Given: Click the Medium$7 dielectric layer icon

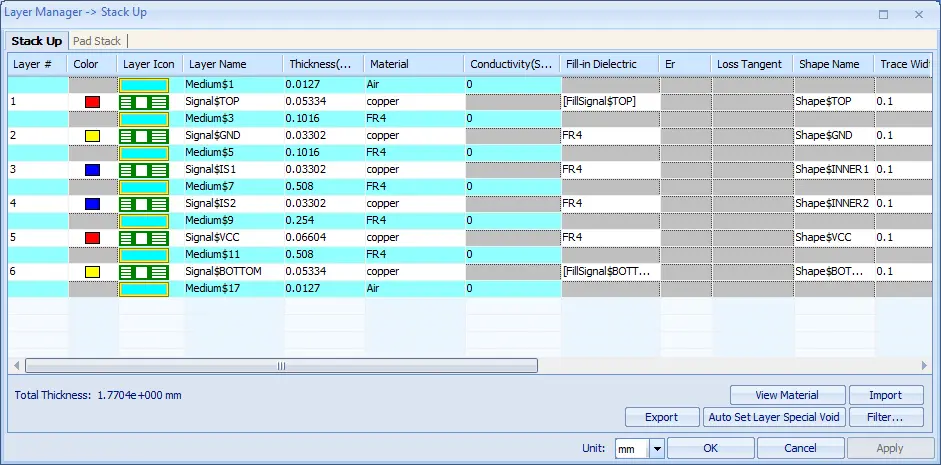Looking at the screenshot, I should (144, 187).
